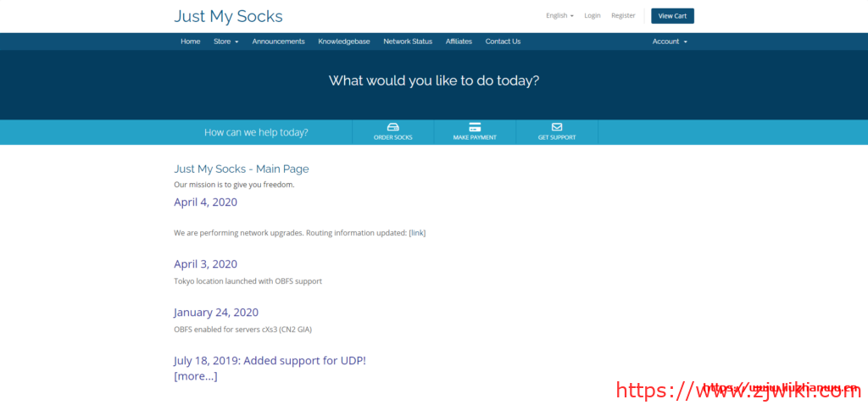The image size is (868, 405).
Task: Click 'Tokyo location launched with OBFS support' text
Action: point(248,281)
